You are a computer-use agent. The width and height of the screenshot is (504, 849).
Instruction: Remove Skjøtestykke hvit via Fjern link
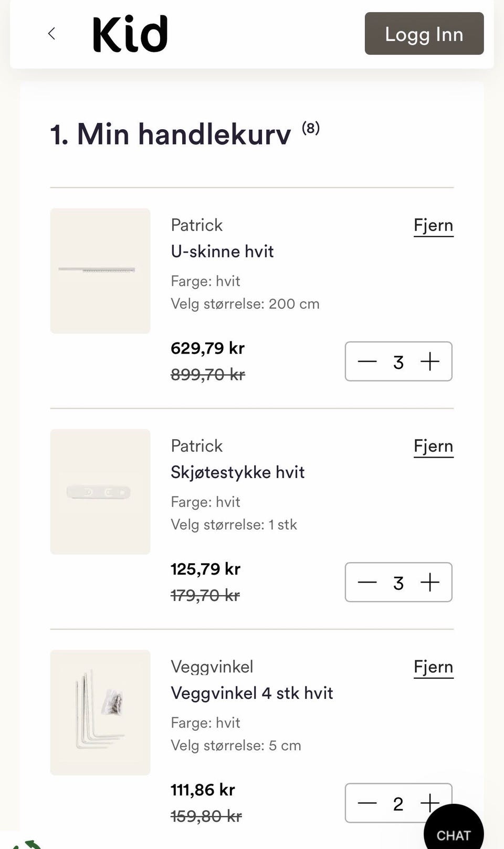(434, 446)
